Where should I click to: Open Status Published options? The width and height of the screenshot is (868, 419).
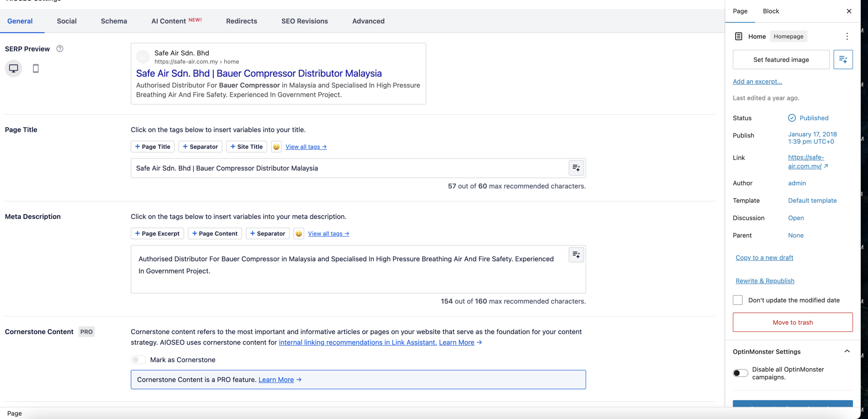(x=808, y=118)
